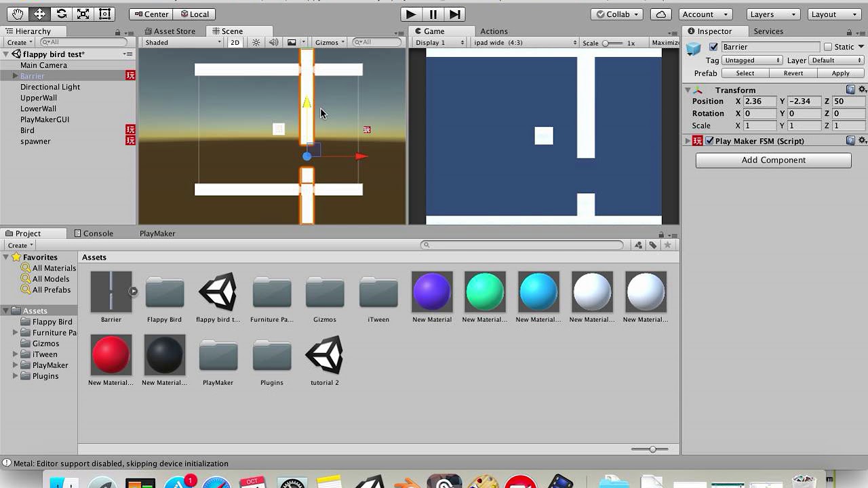Open the Collab dropdown
Viewport: 868px width, 488px height.
(x=618, y=14)
